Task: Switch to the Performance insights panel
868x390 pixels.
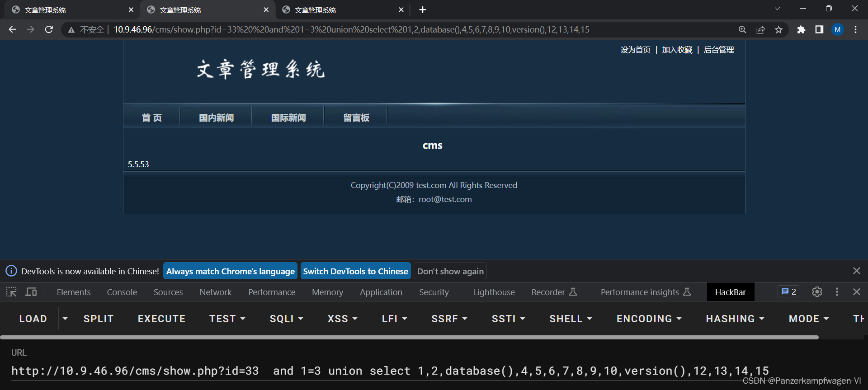Action: pos(646,292)
